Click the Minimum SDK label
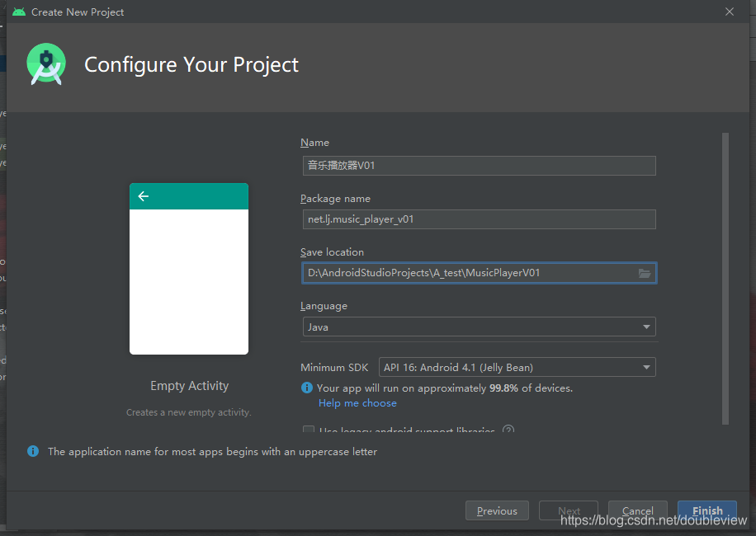 pyautogui.click(x=334, y=368)
